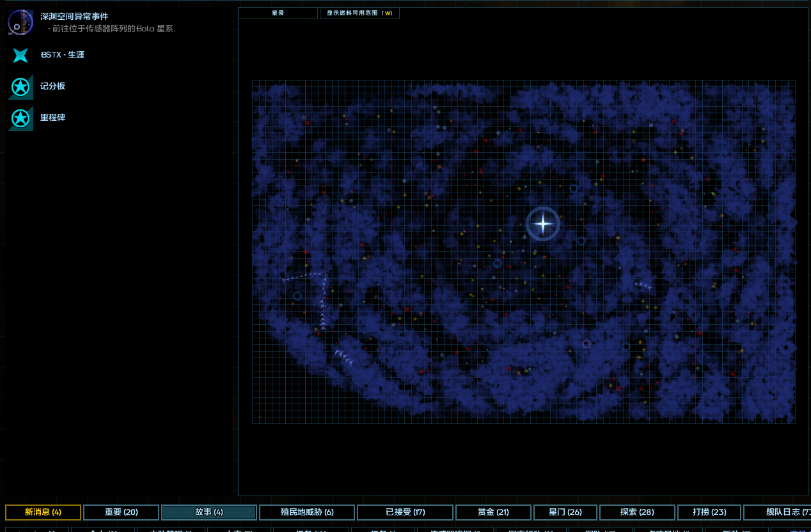Viewport: 811px width, 532px height.
Task: Click the glowing star marker on the map
Action: coord(543,224)
